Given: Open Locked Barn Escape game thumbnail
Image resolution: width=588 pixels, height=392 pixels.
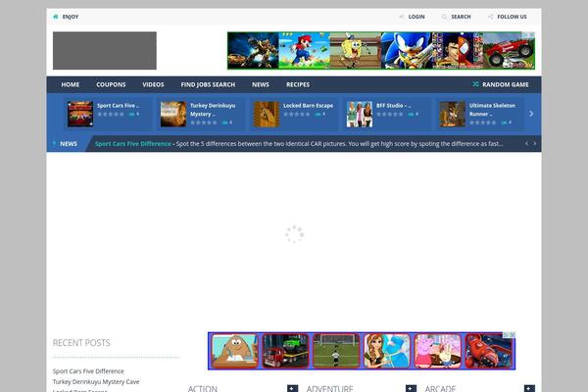Looking at the screenshot, I should 267,114.
